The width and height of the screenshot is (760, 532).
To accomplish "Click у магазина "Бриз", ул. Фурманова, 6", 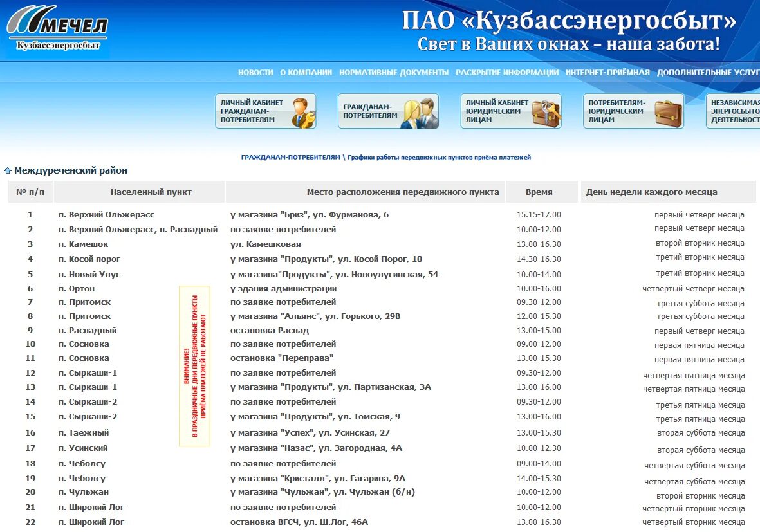I will click(310, 215).
